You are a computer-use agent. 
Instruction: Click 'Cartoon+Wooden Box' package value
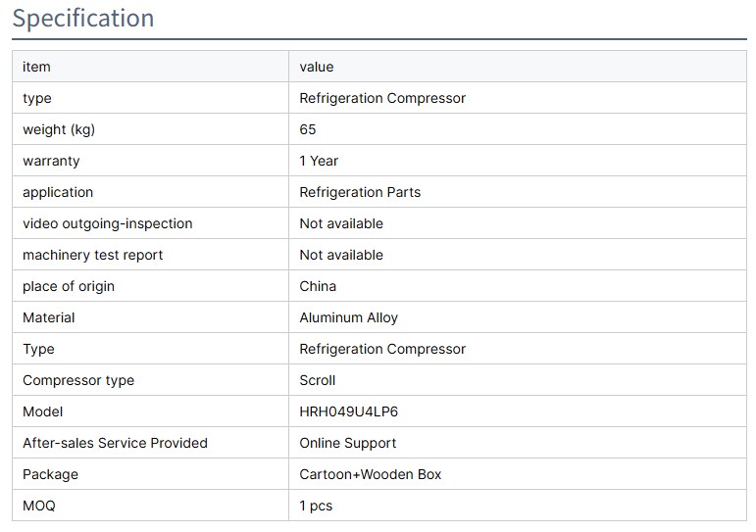click(371, 474)
